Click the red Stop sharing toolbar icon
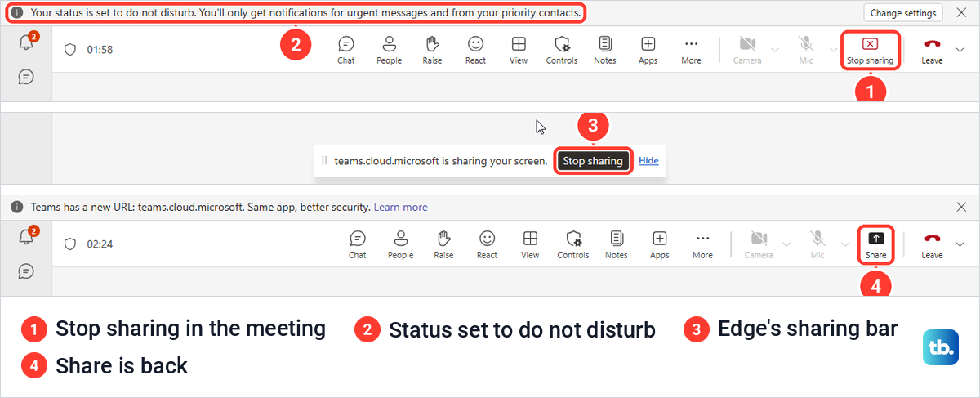The height and width of the screenshot is (398, 980). [870, 44]
